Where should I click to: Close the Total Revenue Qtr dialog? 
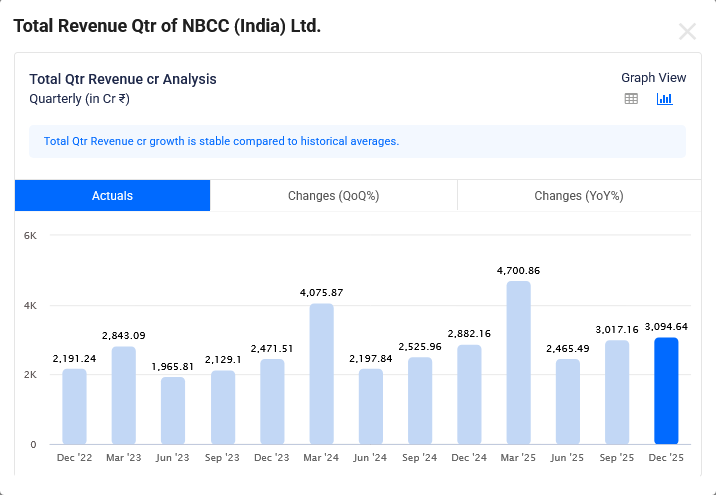(687, 31)
